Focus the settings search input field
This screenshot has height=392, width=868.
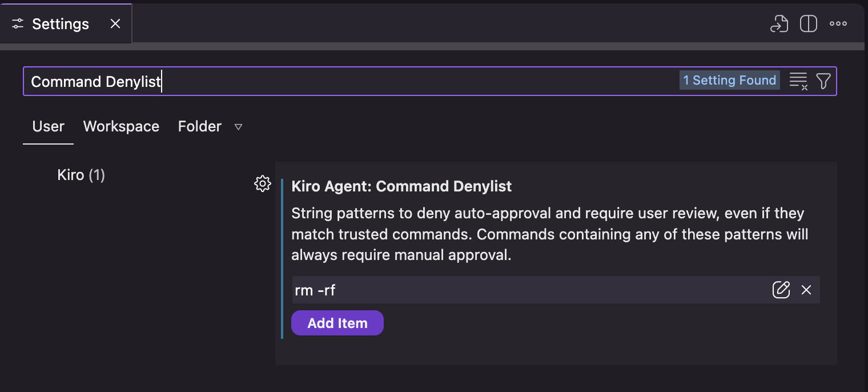343,81
